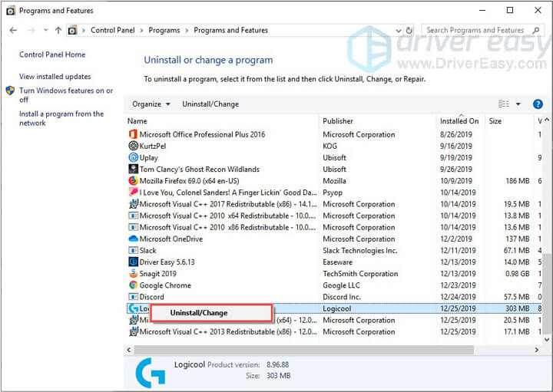The width and height of the screenshot is (553, 392).
Task: Click the Ghost Recon Wildlands icon
Action: [133, 169]
